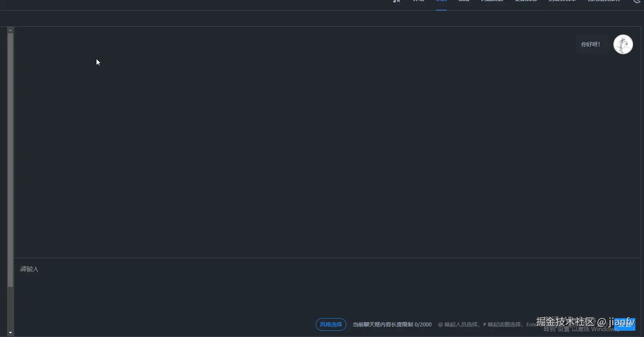Click the blue 发送 send button

[x=625, y=324]
